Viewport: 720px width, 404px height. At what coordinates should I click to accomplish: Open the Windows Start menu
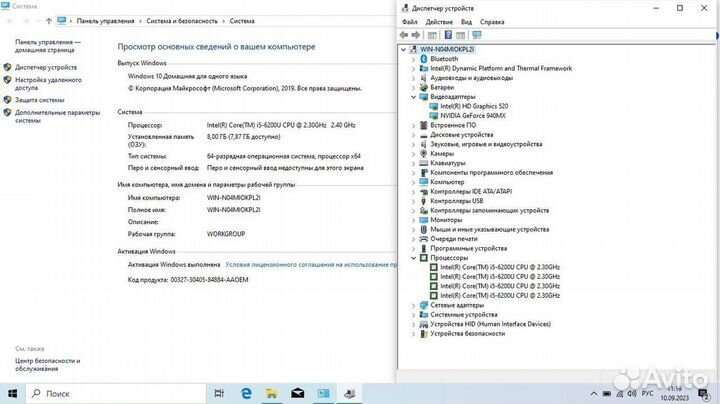pos(12,393)
